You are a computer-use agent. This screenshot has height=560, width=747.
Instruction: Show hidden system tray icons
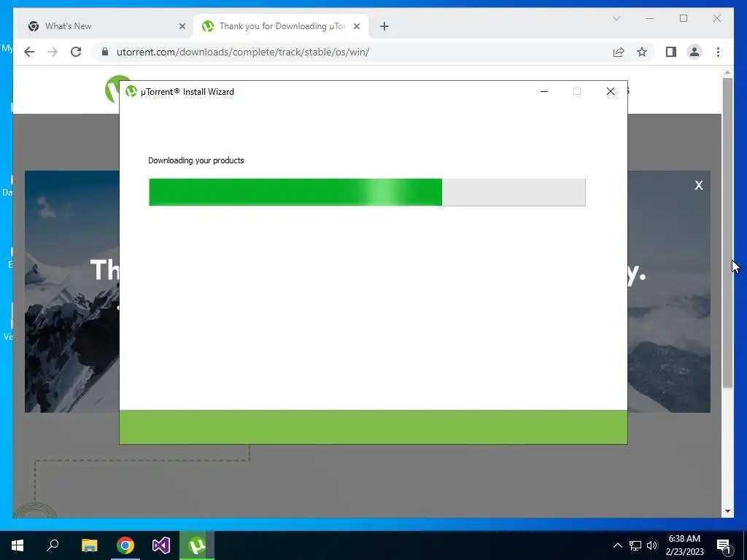point(617,545)
